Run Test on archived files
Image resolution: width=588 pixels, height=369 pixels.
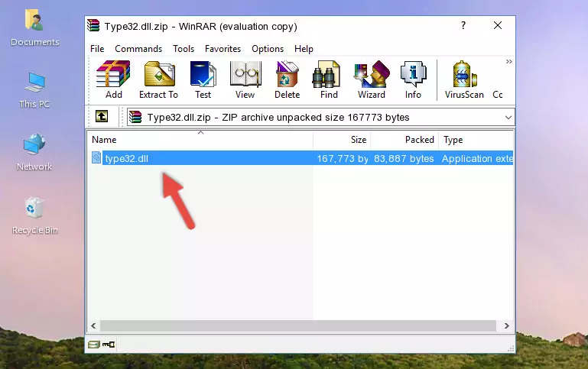click(x=203, y=79)
